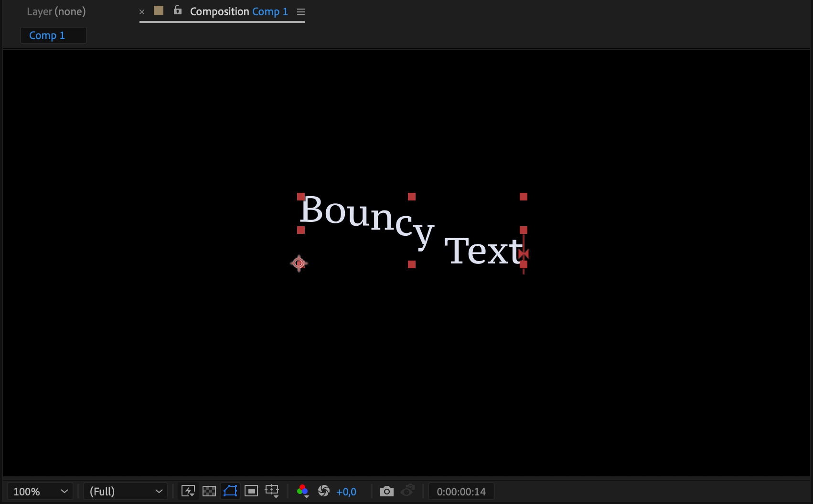Open the Composition panel hamburger menu

(x=301, y=12)
